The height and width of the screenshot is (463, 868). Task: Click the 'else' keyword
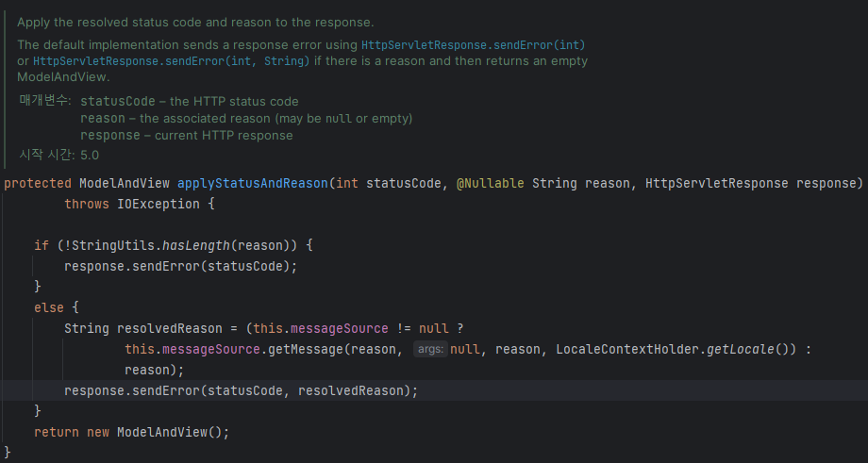(x=49, y=307)
